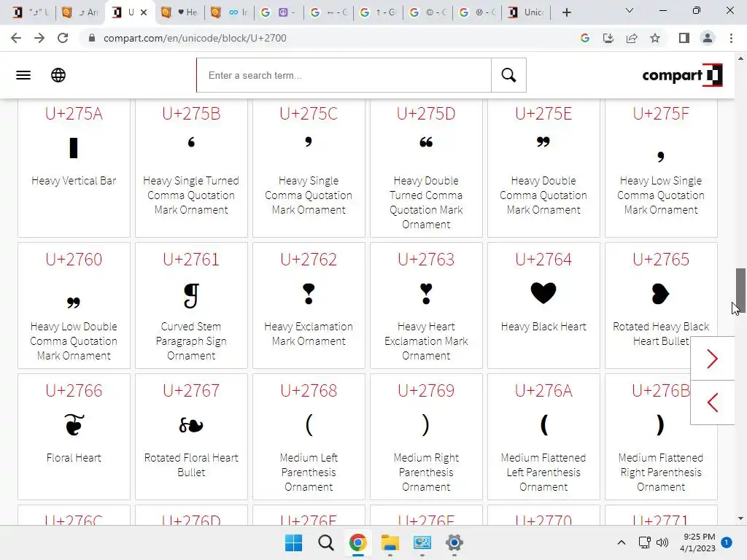Click the Floral Heart glyph
The width and height of the screenshot is (747, 560).
tap(74, 424)
